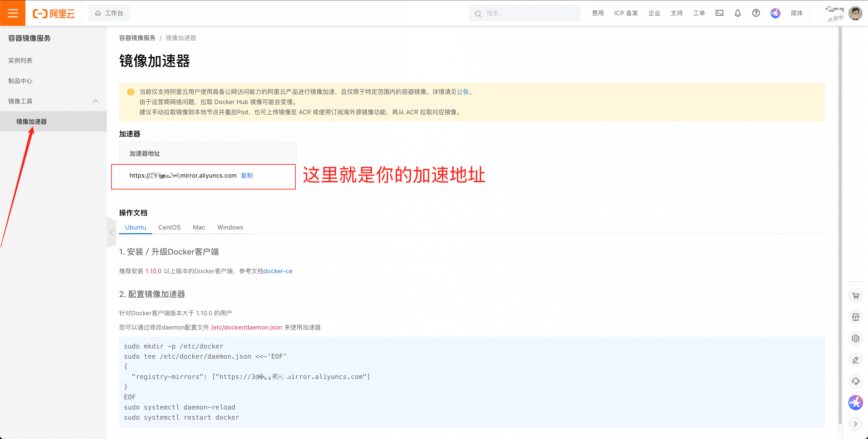Open the notifications bell
The height and width of the screenshot is (439, 868).
(737, 13)
